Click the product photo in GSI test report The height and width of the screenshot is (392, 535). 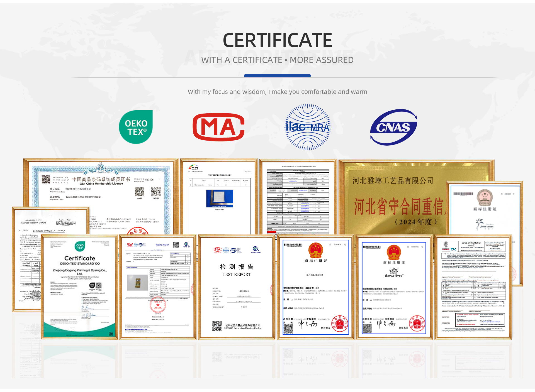click(x=220, y=199)
